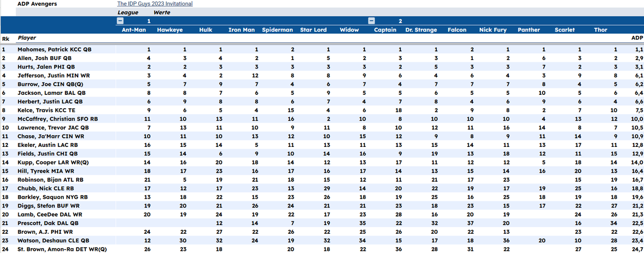Select the Dr. Strange column header
This screenshot has width=644, height=253.
(421, 30)
